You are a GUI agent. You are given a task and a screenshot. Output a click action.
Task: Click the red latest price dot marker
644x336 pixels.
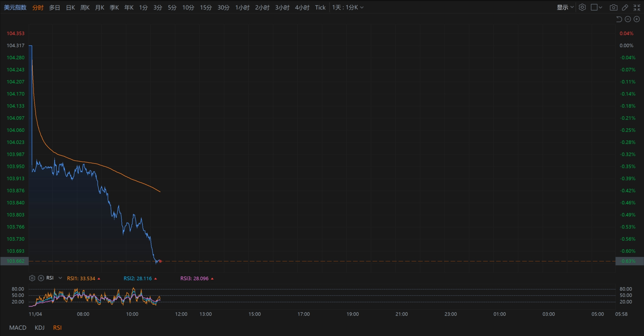[x=160, y=261]
